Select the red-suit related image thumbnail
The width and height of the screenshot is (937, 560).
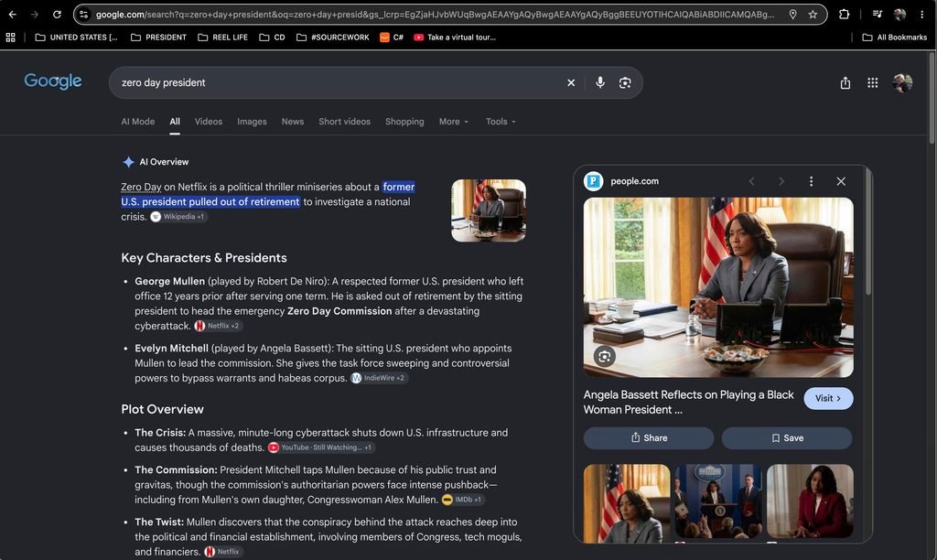810,501
